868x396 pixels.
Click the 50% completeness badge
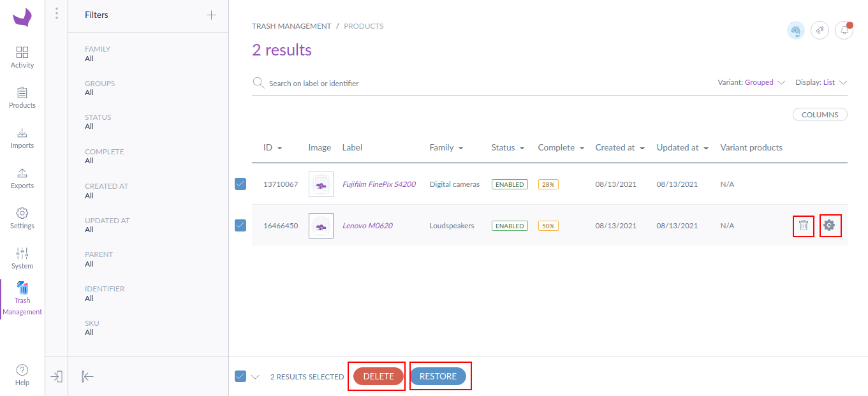click(x=548, y=226)
